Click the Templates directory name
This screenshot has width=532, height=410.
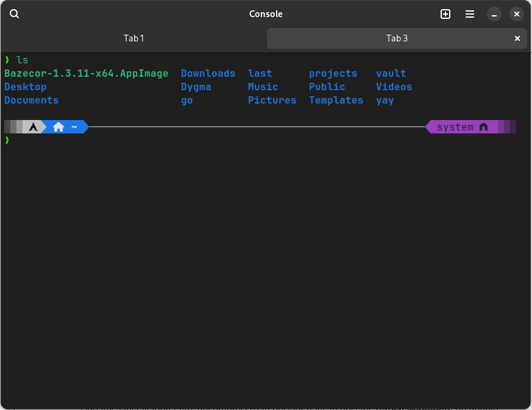(x=336, y=101)
